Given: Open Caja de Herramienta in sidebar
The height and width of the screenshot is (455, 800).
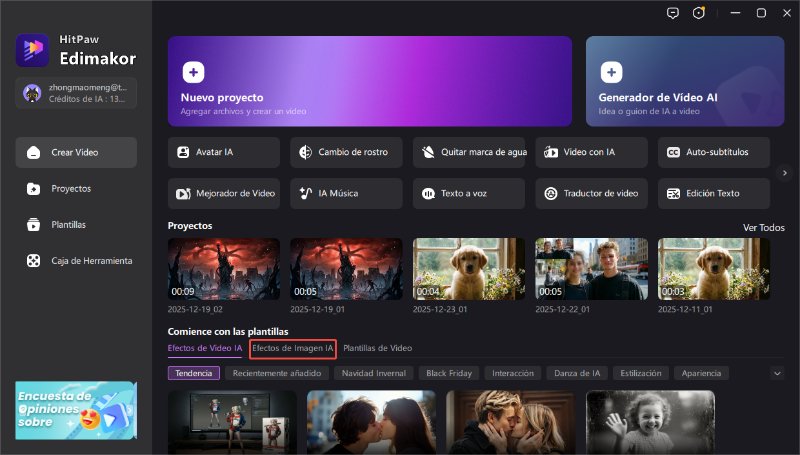Looking at the screenshot, I should [76, 261].
